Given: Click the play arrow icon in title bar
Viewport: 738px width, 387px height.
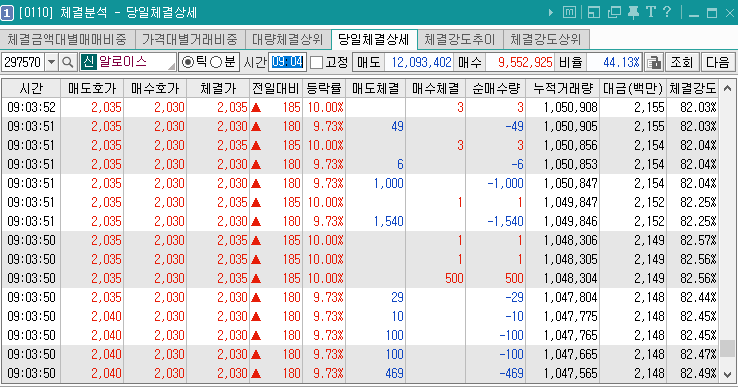Looking at the screenshot, I should [551, 13].
